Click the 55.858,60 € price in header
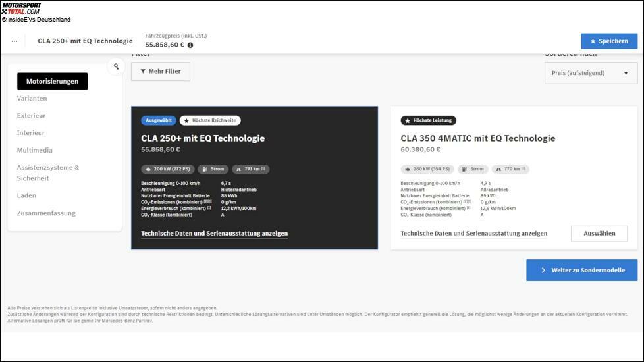 tap(165, 45)
